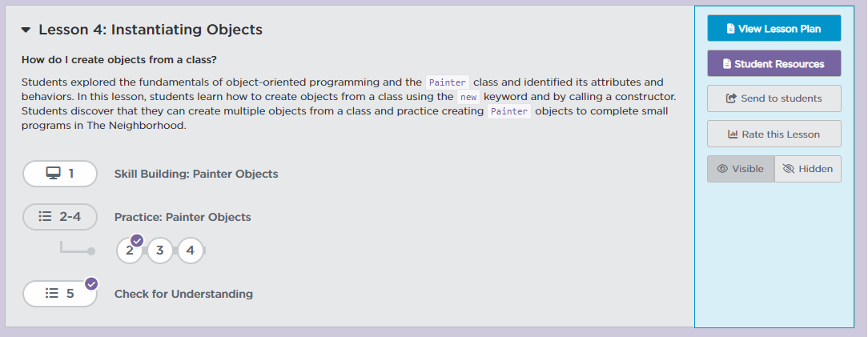
Task: Open the 2-4 practice levels bubble
Action: click(x=60, y=216)
